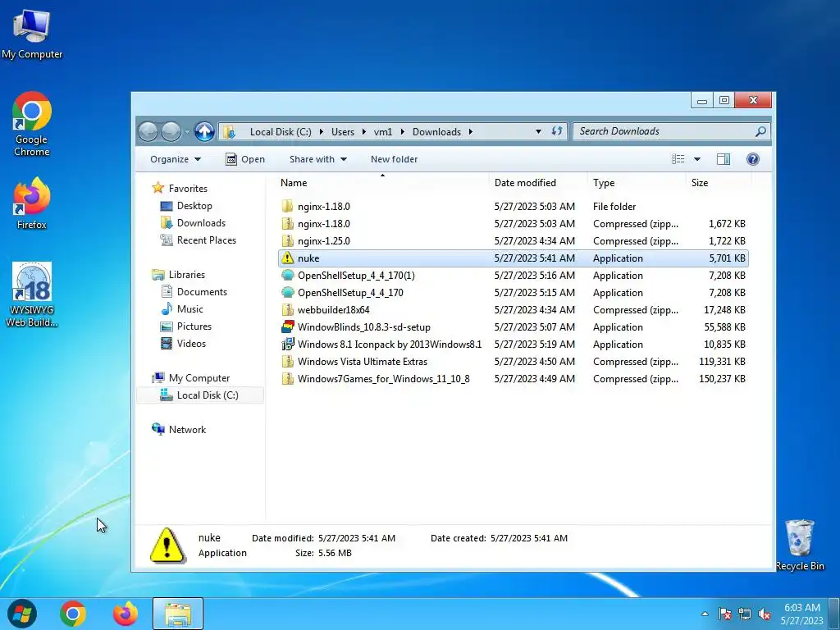This screenshot has height=630, width=840.
Task: Select Windows Vista Ultimate Extras zip
Action: tap(514, 362)
